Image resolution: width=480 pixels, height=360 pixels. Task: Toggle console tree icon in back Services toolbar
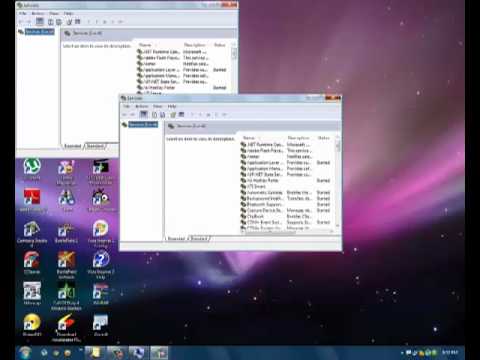[40, 22]
